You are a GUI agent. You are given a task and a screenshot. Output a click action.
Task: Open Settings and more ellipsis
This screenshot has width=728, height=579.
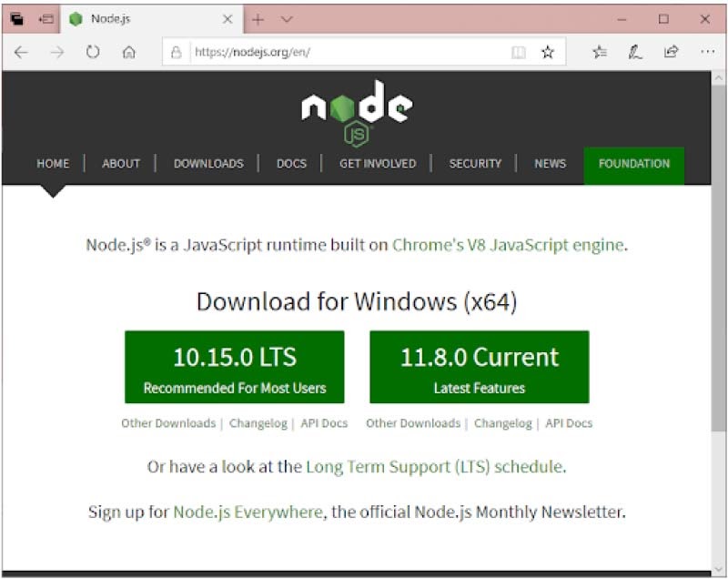pyautogui.click(x=707, y=52)
